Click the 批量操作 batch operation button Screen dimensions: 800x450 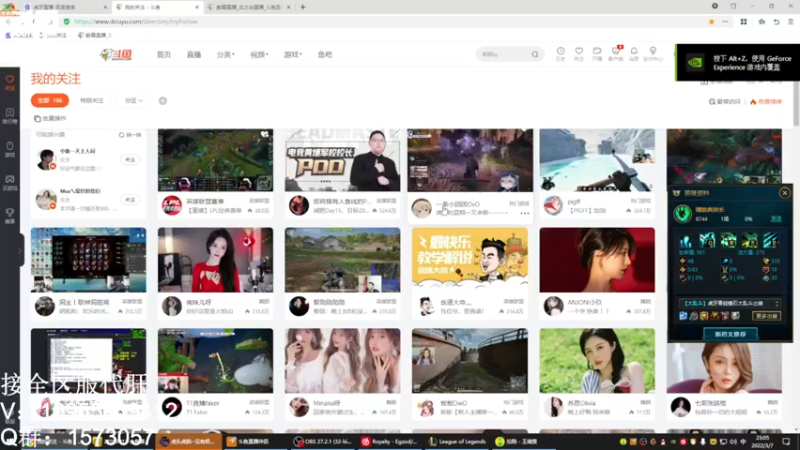pos(50,118)
